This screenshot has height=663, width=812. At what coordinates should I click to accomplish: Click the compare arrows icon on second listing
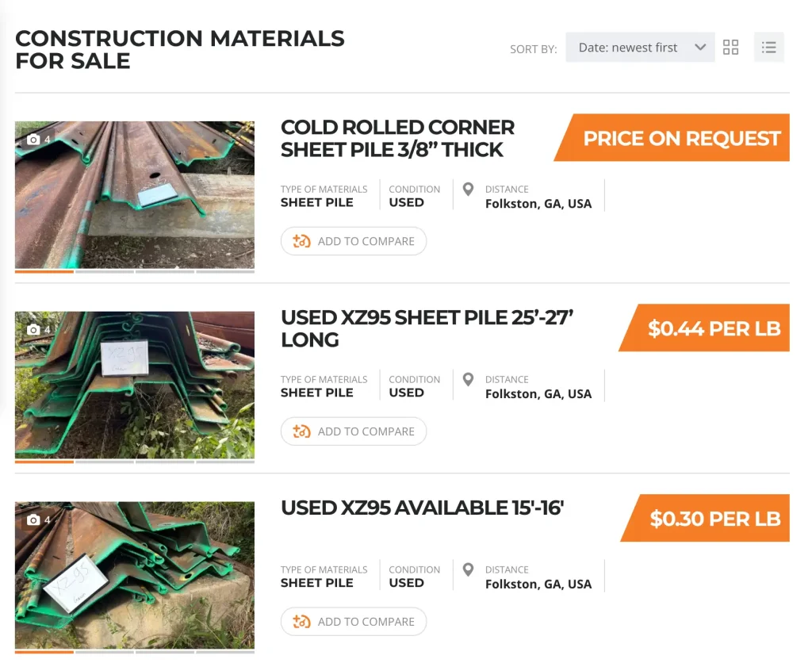click(301, 431)
